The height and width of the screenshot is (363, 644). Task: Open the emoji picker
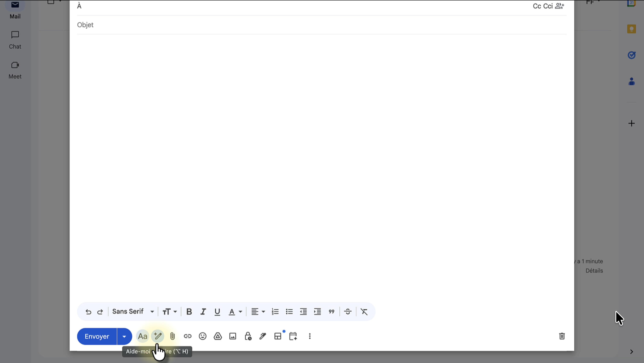(x=202, y=336)
